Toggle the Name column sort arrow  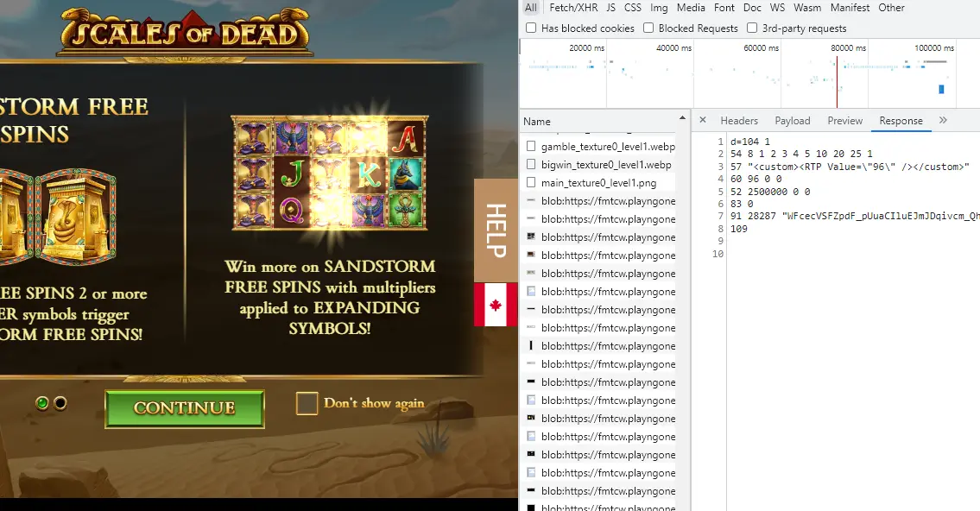click(x=682, y=118)
